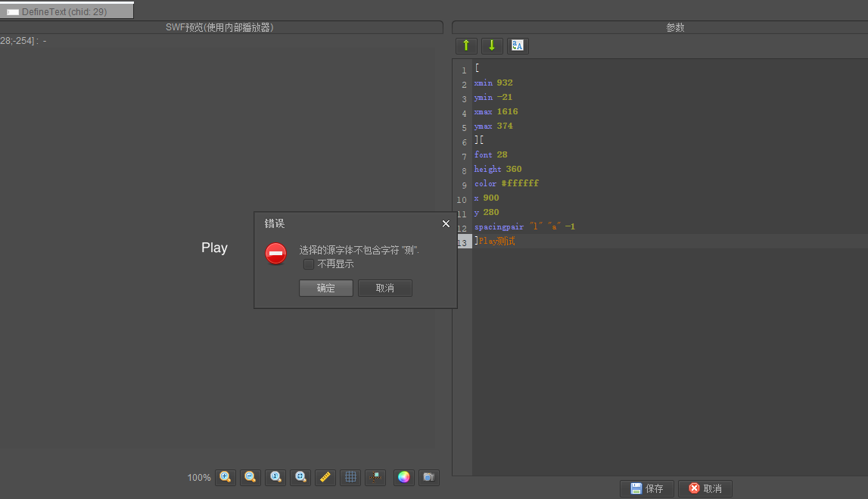Toggle the yellow ruler tool
This screenshot has height=499, width=868.
pyautogui.click(x=325, y=477)
